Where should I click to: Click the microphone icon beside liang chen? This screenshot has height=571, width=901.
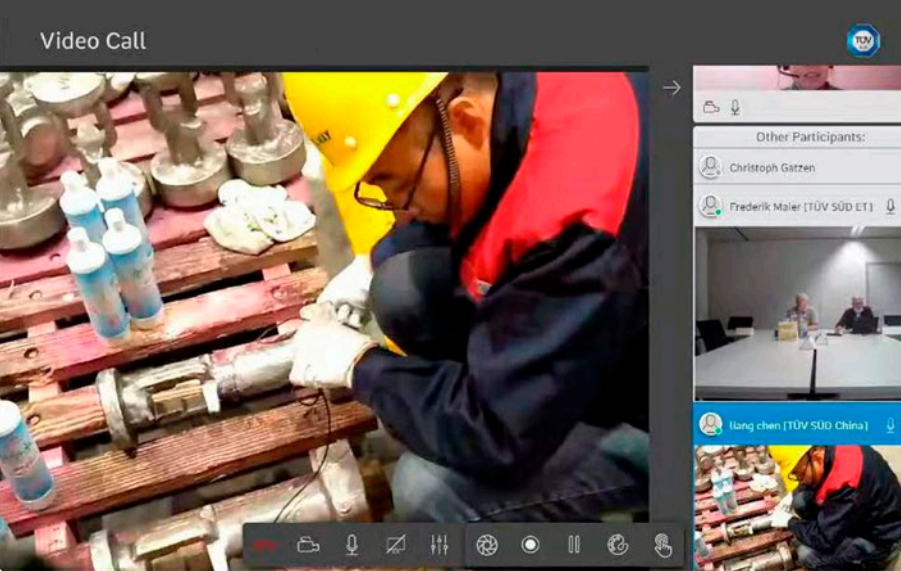pyautogui.click(x=889, y=426)
